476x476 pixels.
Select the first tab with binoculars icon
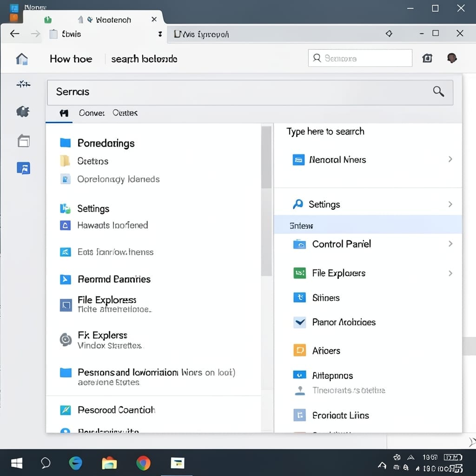click(64, 113)
